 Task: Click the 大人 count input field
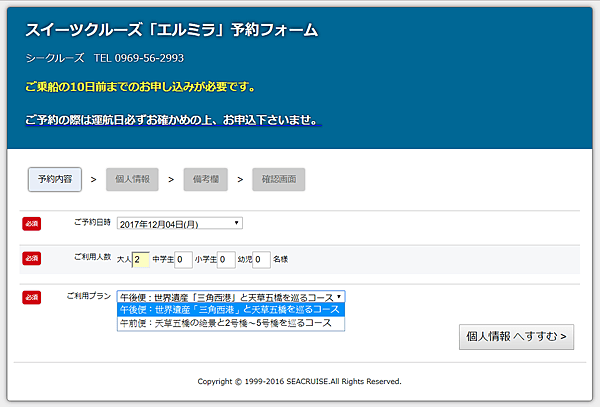[x=140, y=260]
